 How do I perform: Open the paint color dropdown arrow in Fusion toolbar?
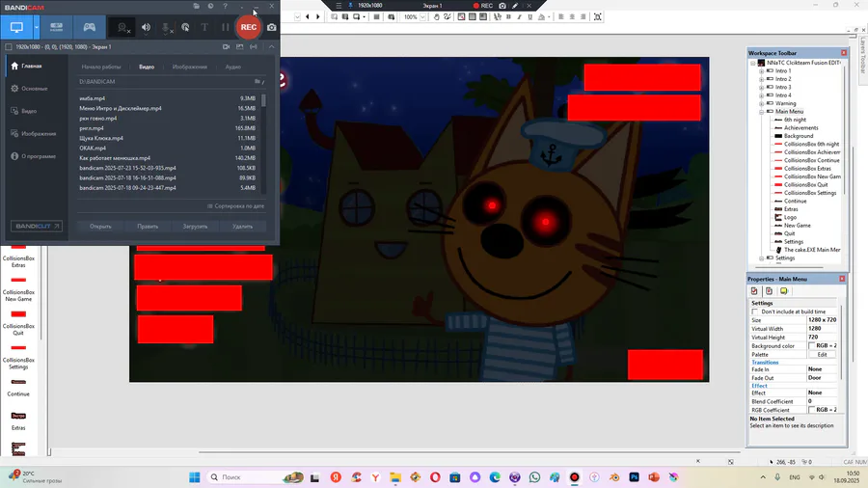[549, 17]
